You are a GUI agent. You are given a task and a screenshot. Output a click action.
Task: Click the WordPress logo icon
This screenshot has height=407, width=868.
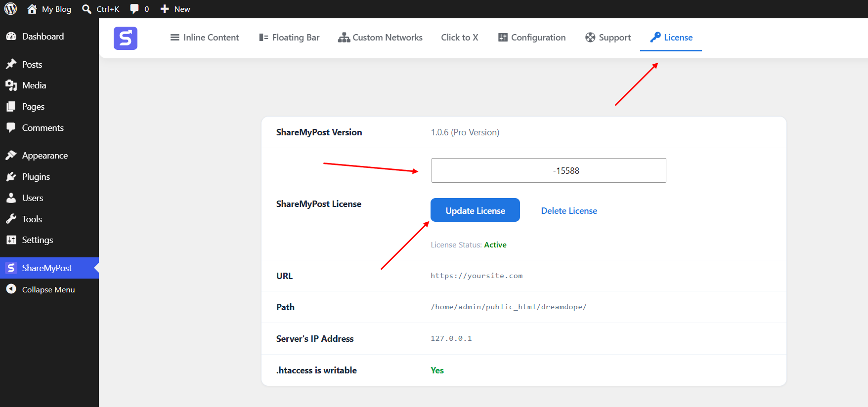10,9
